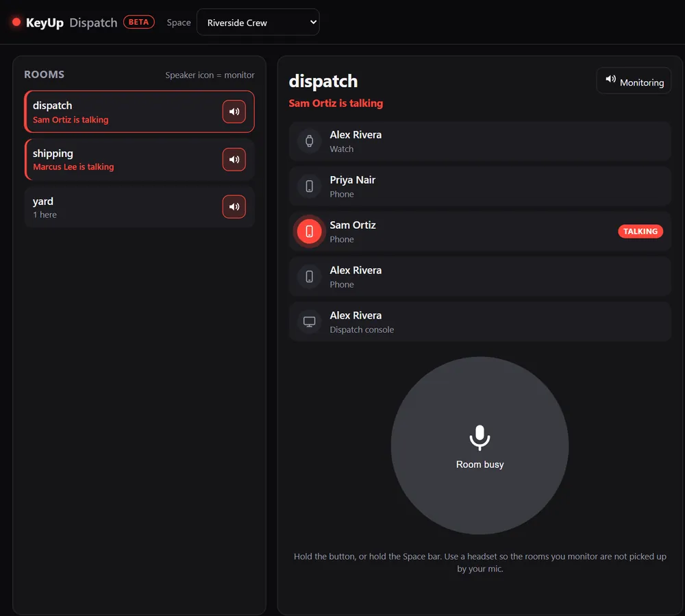Click the BETA badge
Viewport: 685px width, 616px height.
pyautogui.click(x=139, y=22)
